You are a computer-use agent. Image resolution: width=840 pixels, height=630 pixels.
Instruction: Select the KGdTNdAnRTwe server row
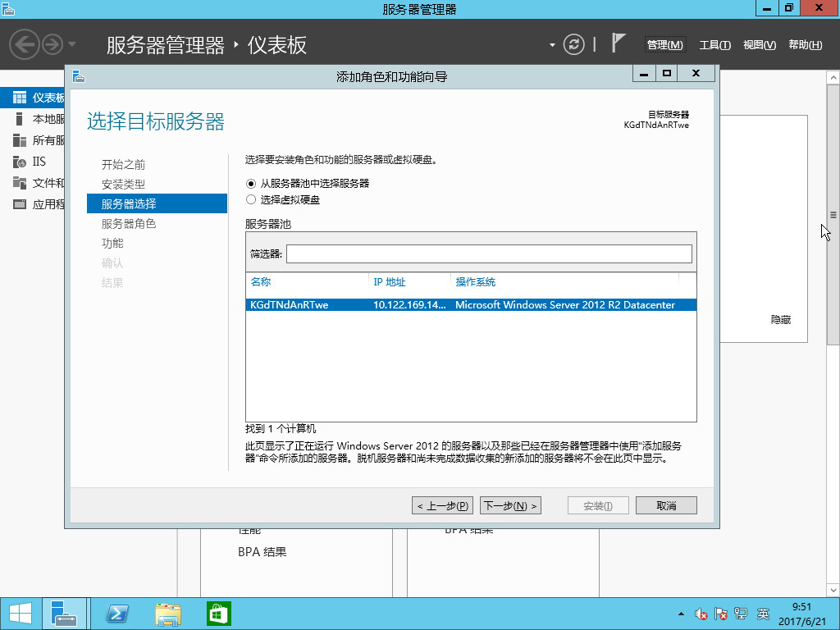471,305
